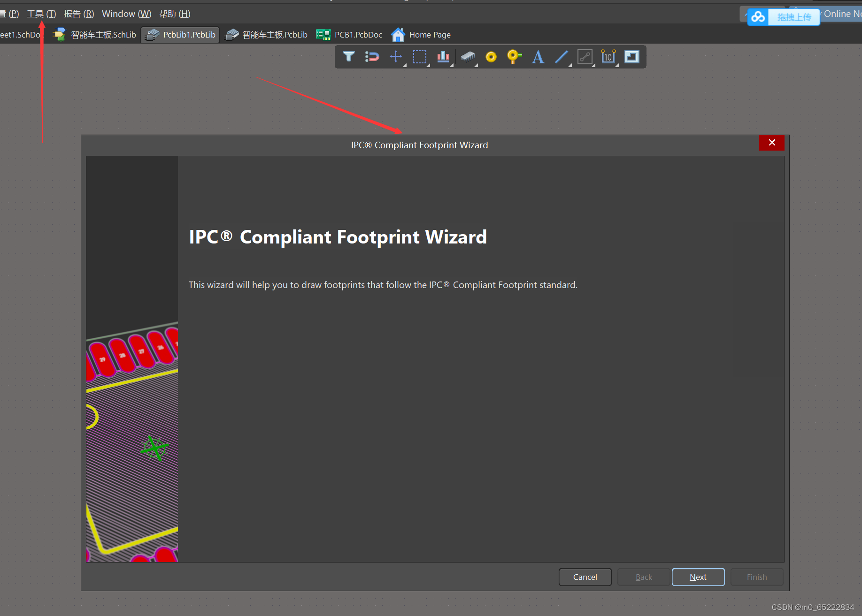This screenshot has width=862, height=616.
Task: Switch to the PCB1.PcbDoc tab
Action: [x=349, y=35]
